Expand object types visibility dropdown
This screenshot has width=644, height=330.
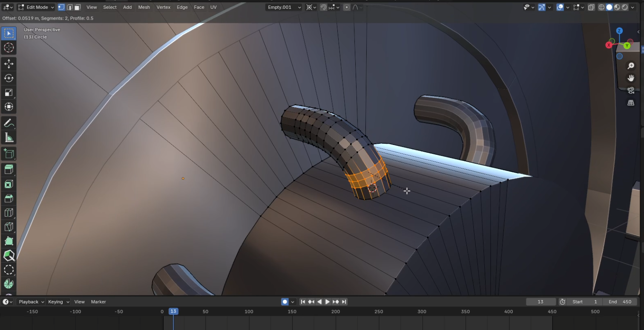[x=529, y=7]
